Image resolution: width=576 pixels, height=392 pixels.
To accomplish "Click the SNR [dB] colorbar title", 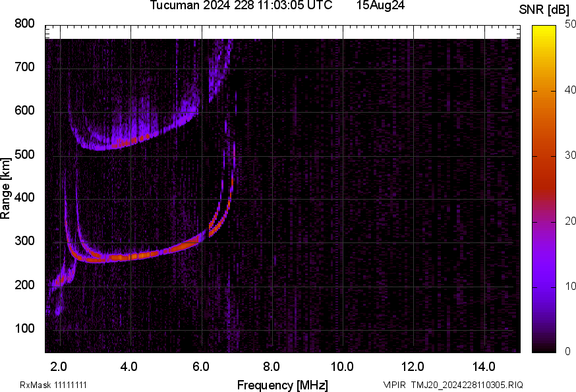I will pyautogui.click(x=544, y=9).
